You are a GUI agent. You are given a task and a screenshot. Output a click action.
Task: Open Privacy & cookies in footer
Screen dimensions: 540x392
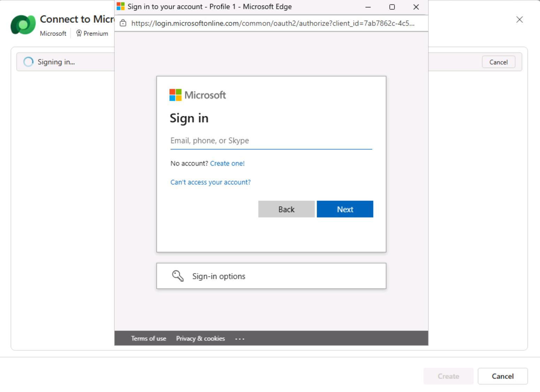(x=200, y=338)
